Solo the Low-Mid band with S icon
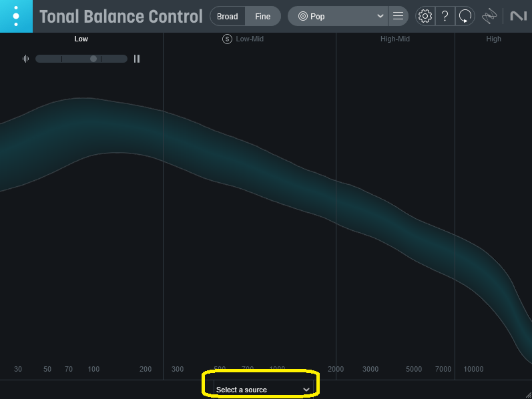532x399 pixels. tap(227, 39)
